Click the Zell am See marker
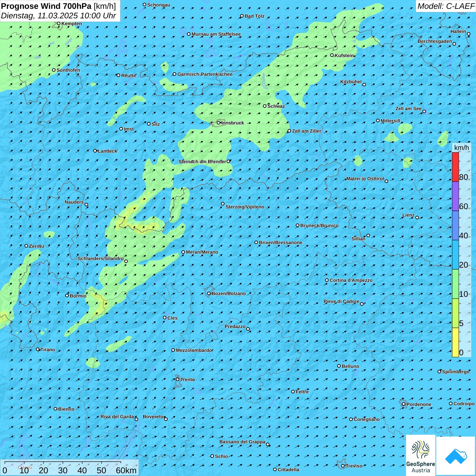 (424, 111)
